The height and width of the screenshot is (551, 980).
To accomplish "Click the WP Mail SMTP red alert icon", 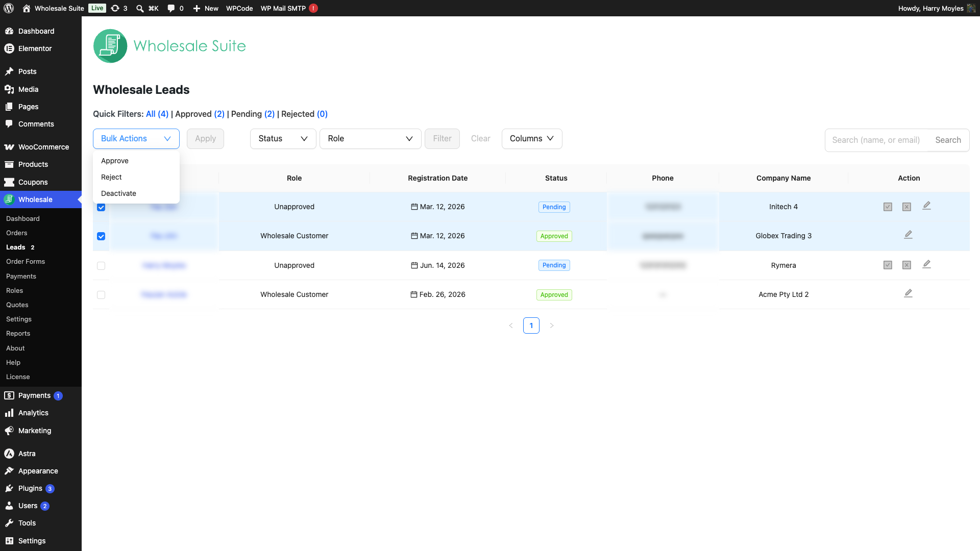I will click(313, 8).
